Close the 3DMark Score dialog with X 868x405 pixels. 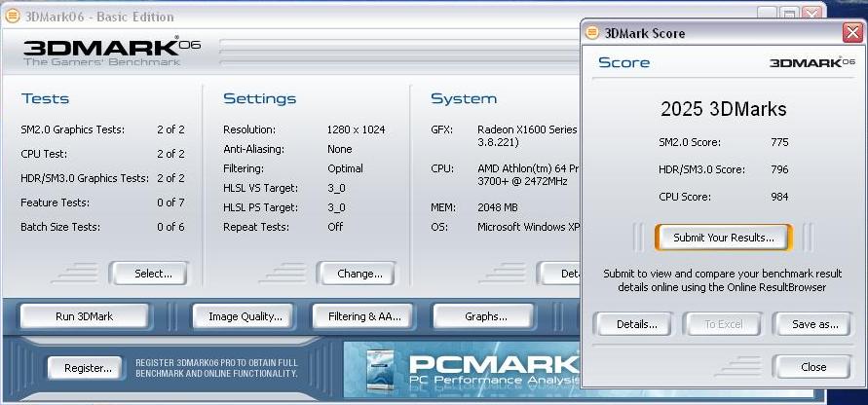(x=853, y=33)
